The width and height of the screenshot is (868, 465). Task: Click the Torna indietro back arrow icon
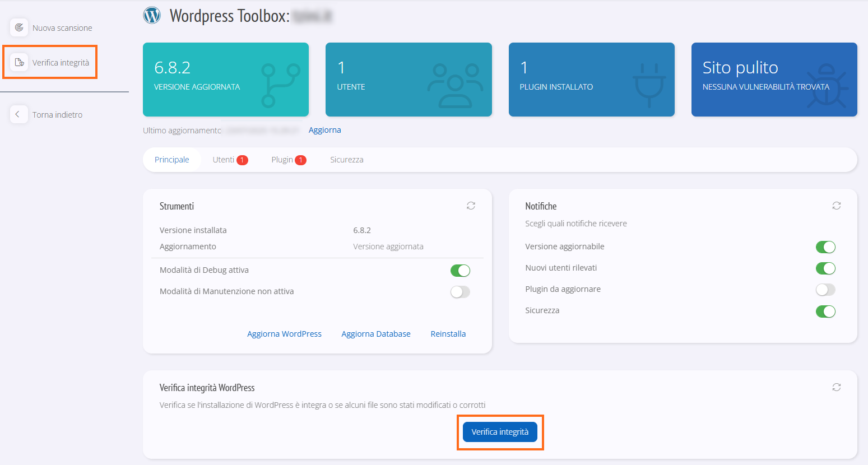18,114
